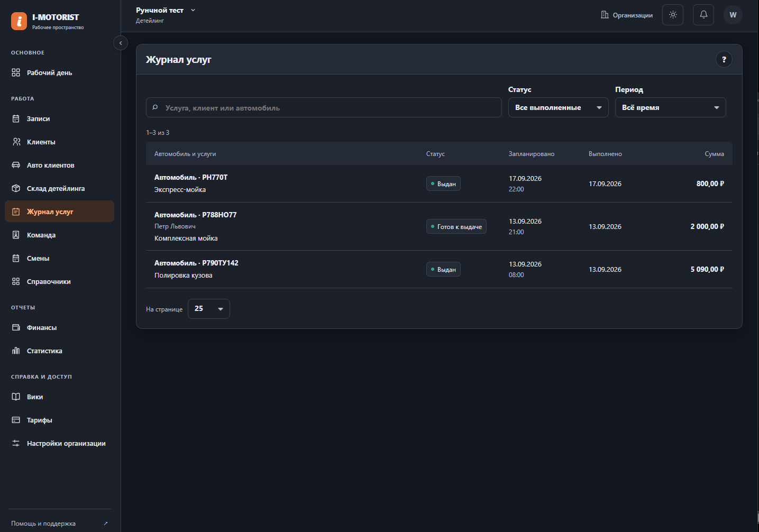Click the Рабочий день grid icon

[16, 72]
